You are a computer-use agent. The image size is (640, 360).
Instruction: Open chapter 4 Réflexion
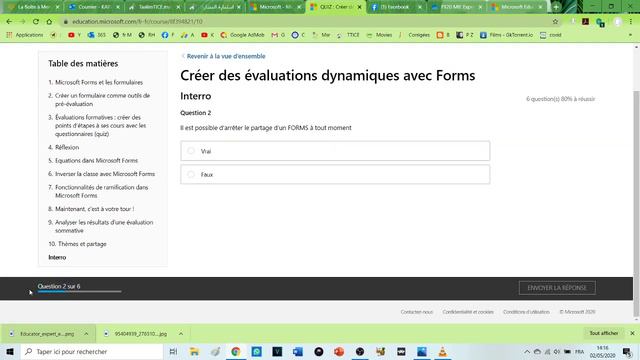coord(67,147)
